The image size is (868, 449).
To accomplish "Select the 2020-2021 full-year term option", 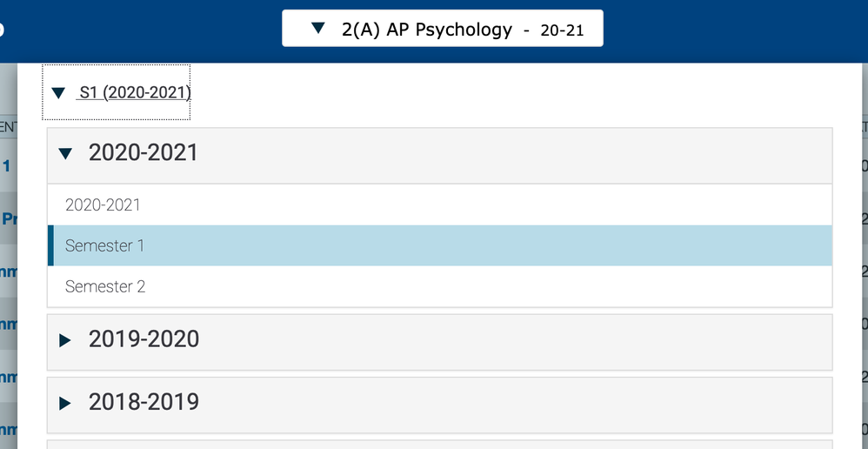I will pos(103,205).
